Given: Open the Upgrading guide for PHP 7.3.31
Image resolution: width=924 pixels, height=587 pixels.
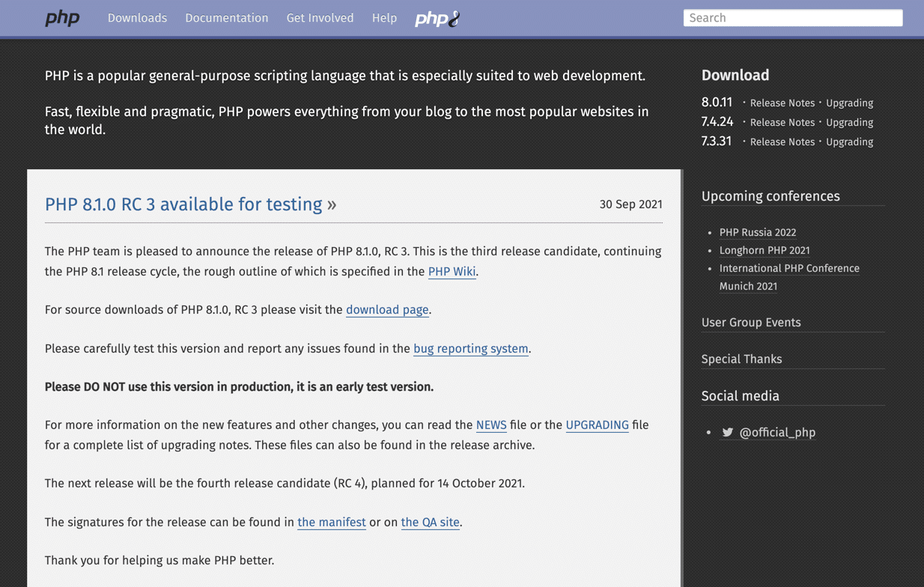Looking at the screenshot, I should pos(849,142).
